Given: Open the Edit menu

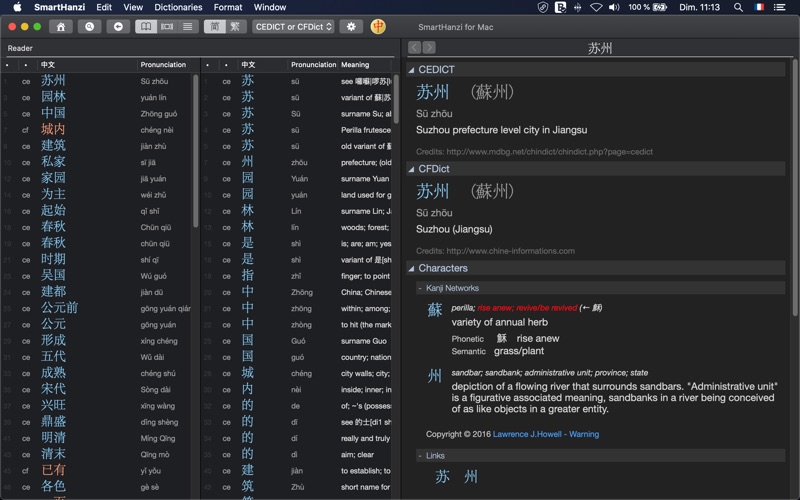Looking at the screenshot, I should tap(104, 7).
